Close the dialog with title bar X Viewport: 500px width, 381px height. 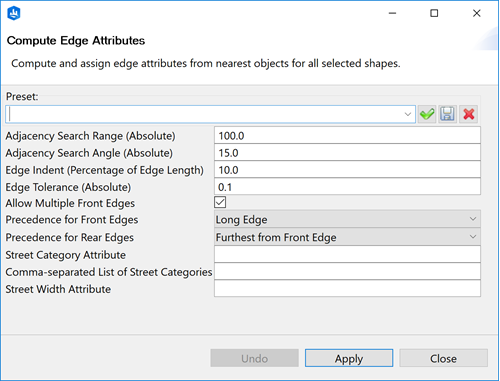477,13
